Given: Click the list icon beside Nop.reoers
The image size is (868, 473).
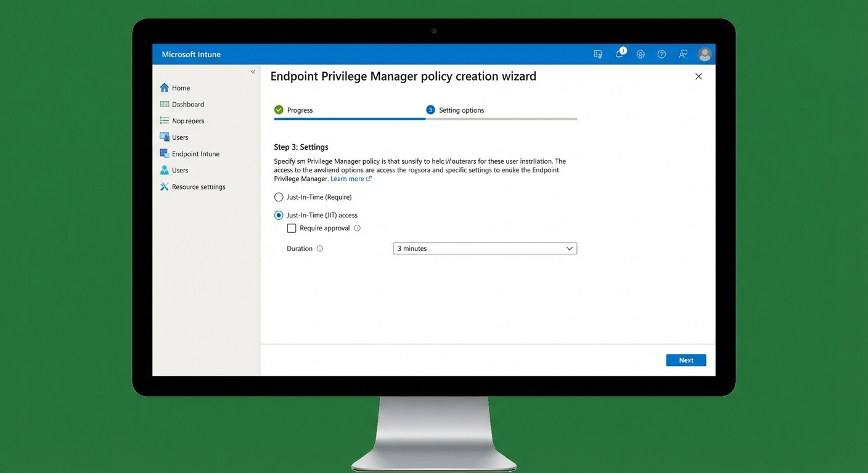Looking at the screenshot, I should pos(165,121).
